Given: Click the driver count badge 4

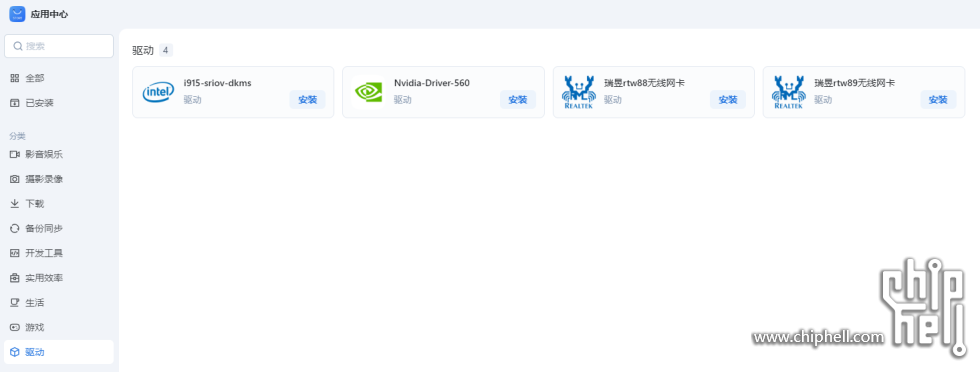Looking at the screenshot, I should coord(166,51).
